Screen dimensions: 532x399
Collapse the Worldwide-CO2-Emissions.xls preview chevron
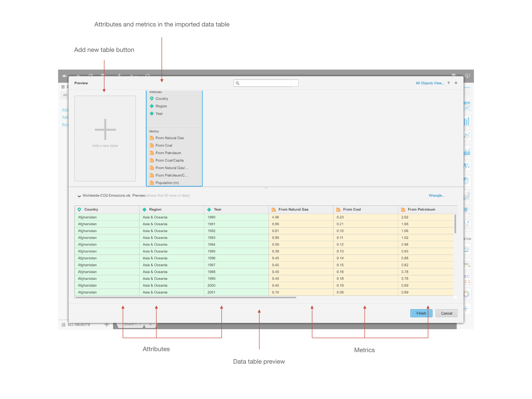tap(79, 196)
